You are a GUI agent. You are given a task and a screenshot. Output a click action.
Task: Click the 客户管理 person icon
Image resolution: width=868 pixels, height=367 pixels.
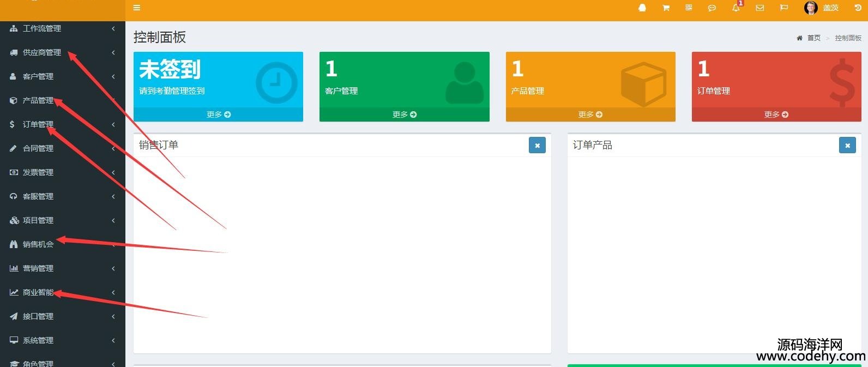(13, 76)
